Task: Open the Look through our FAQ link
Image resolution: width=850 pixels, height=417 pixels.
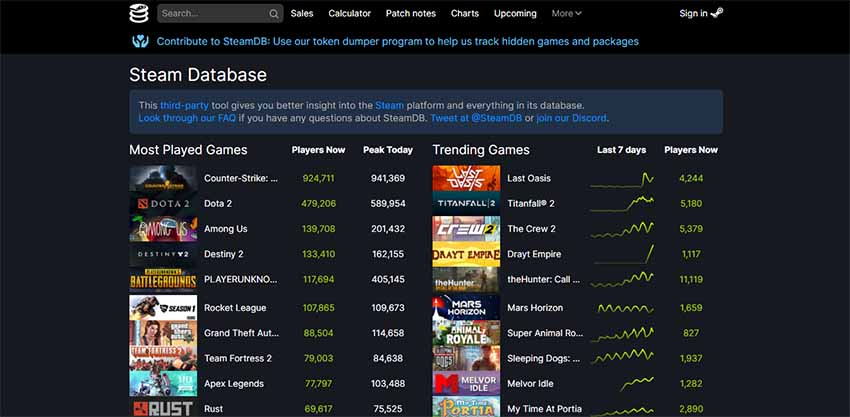Action: 187,118
